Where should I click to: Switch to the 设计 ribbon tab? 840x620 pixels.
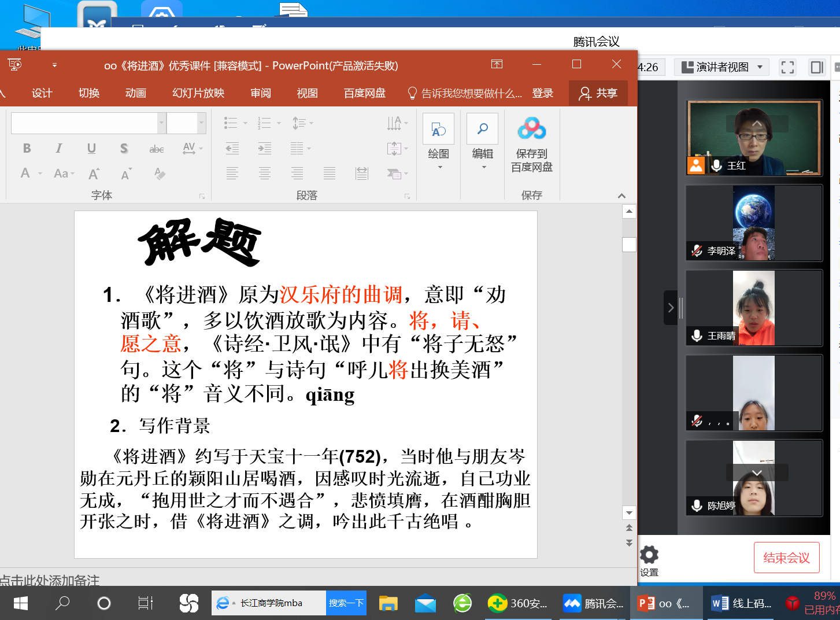point(41,93)
